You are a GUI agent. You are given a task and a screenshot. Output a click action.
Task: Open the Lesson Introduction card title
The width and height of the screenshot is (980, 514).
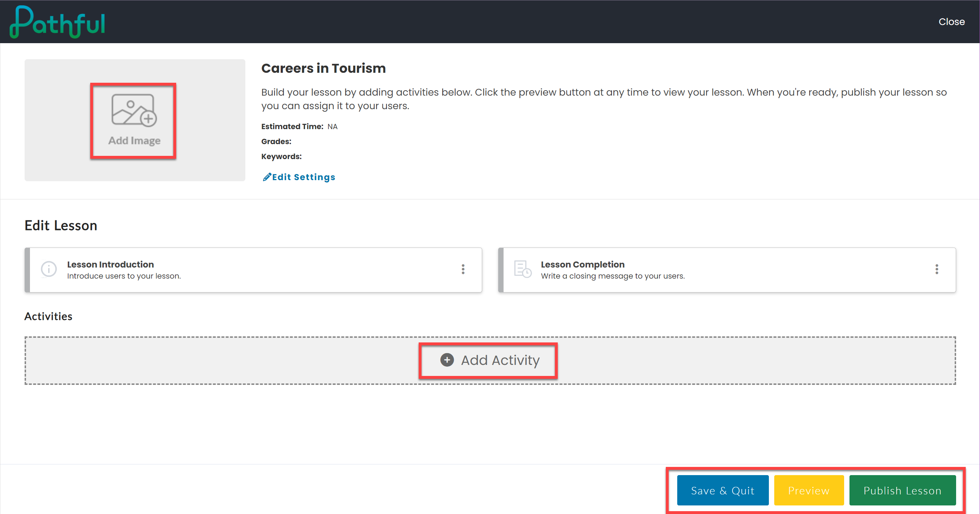coord(110,264)
